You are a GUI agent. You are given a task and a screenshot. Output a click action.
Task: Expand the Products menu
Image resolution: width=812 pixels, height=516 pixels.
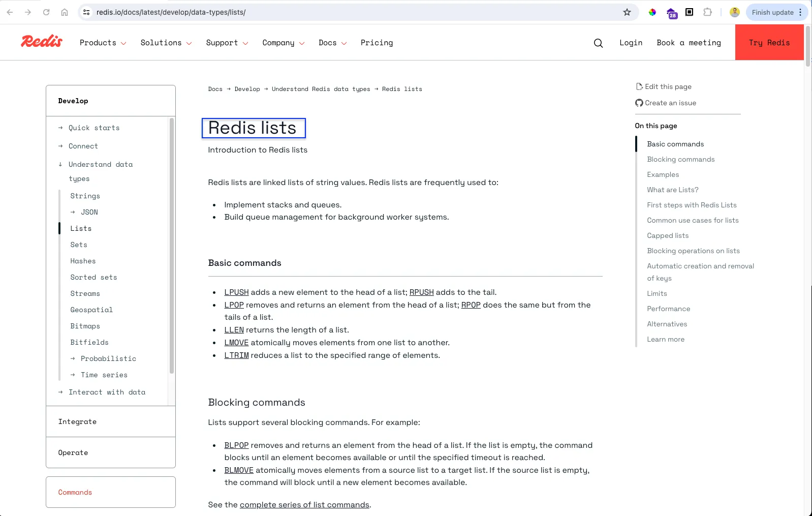click(103, 43)
